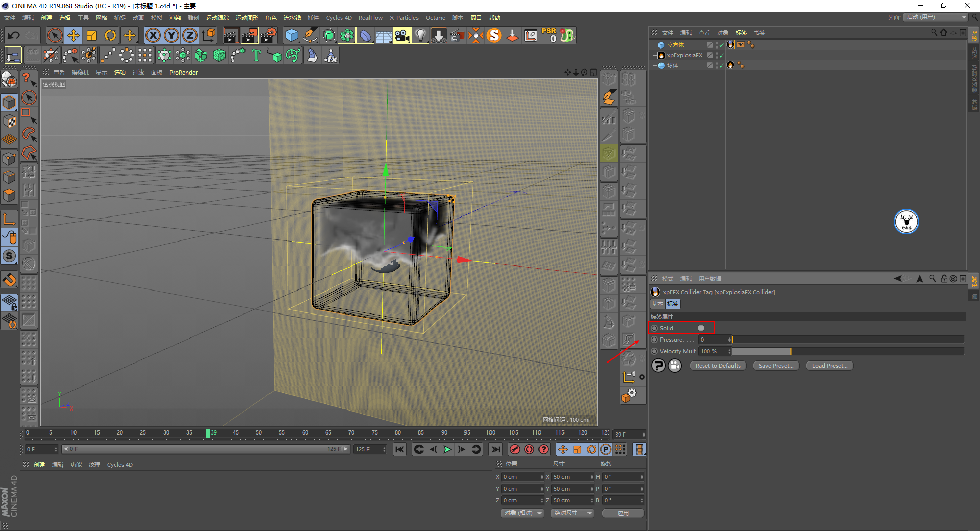Click the orange S plugin icon
Screen dimensions: 980x531
point(494,35)
